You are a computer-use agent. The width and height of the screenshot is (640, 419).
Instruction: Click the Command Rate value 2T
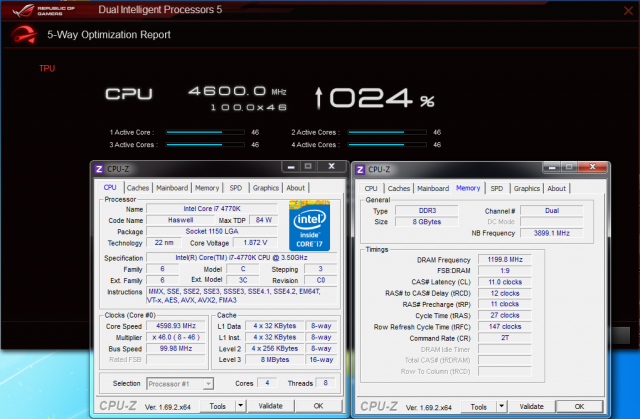point(505,338)
